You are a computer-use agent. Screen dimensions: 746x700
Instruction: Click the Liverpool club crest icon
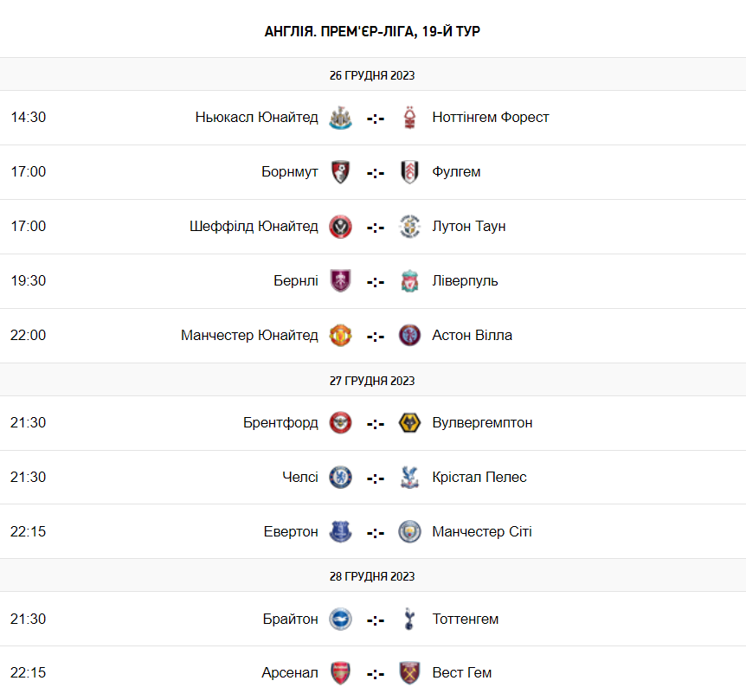click(x=409, y=281)
